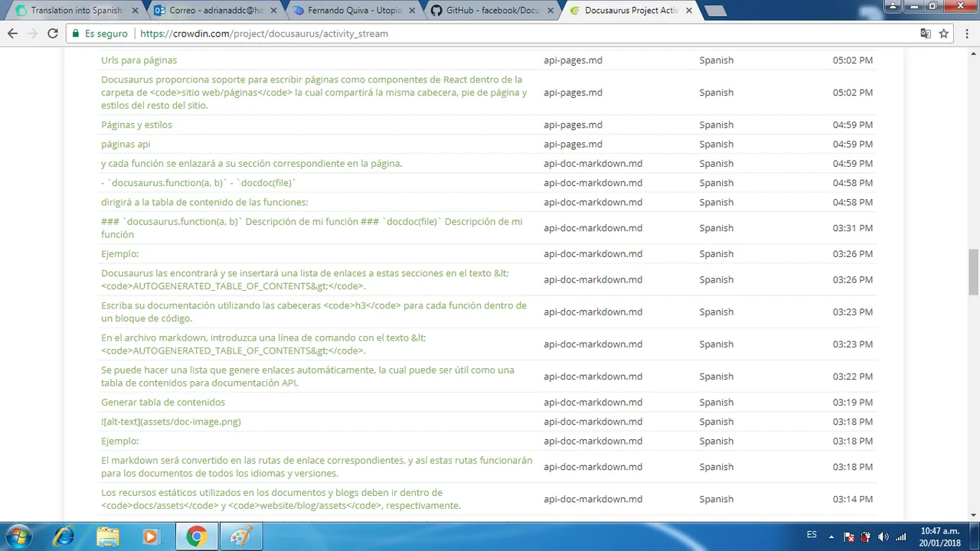Click the browser forward arrow
Screen dimensions: 980x551
tap(32, 34)
